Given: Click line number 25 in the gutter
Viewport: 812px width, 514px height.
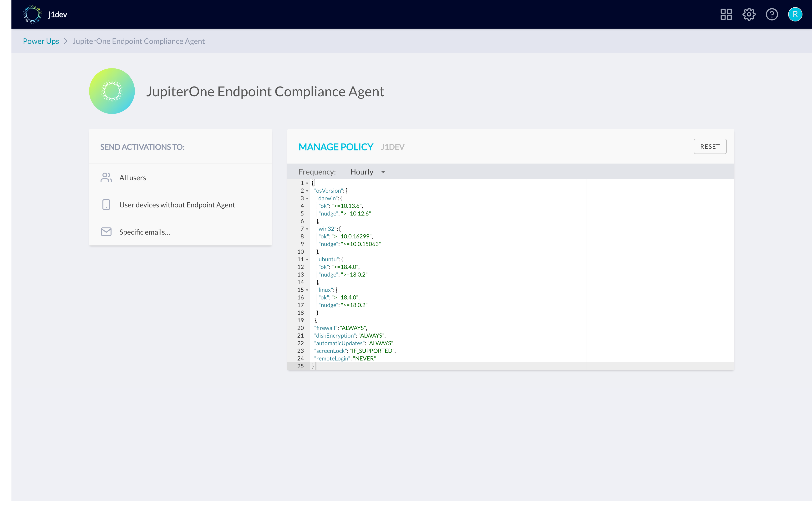Looking at the screenshot, I should click(300, 366).
